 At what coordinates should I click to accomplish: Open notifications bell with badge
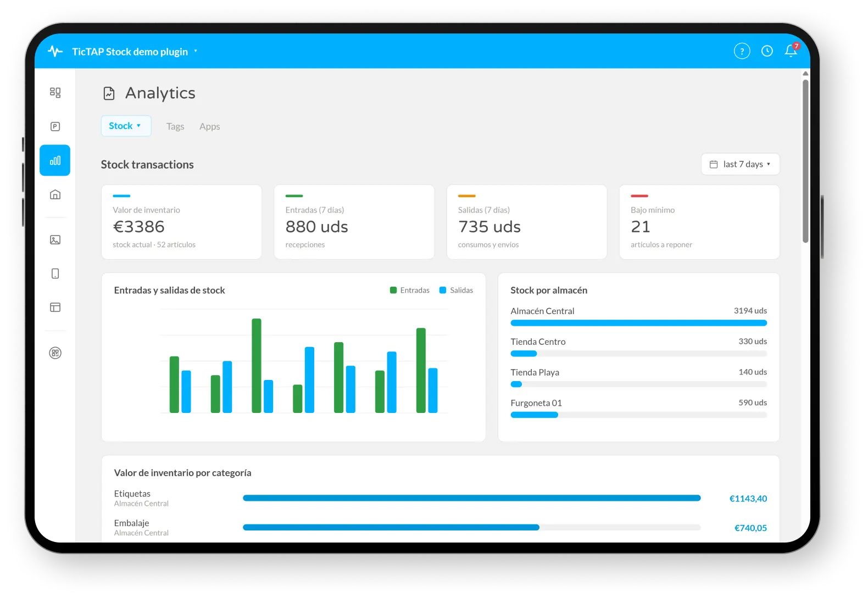tap(792, 50)
